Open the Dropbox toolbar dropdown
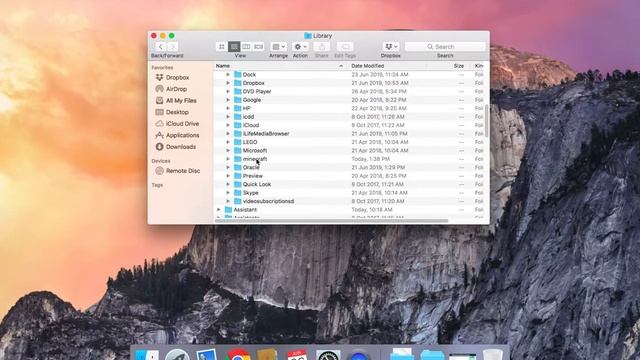This screenshot has width=640, height=360. (391, 47)
